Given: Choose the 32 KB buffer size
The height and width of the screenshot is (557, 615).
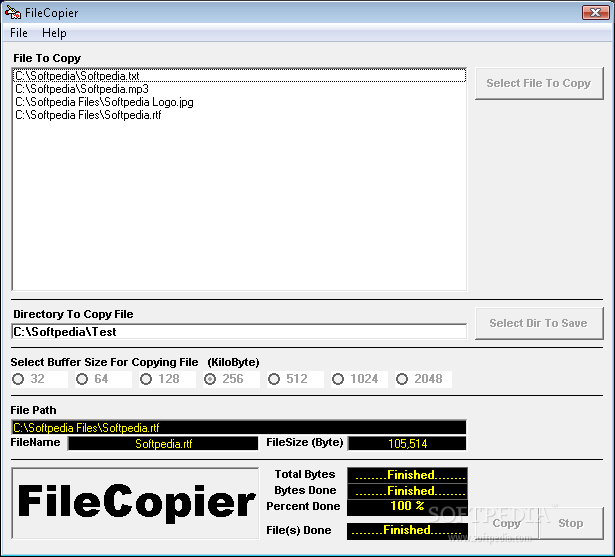Looking at the screenshot, I should coord(39,379).
